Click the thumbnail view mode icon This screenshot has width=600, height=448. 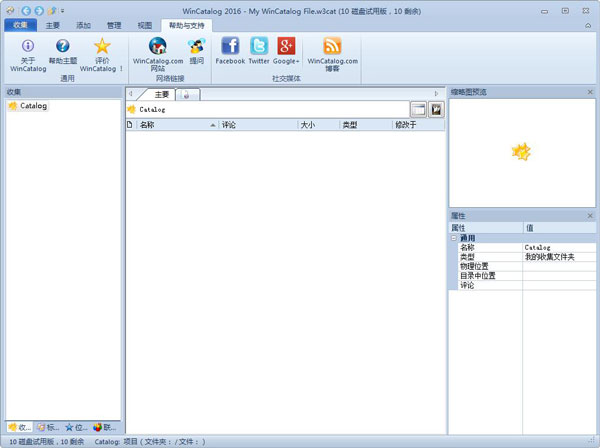click(x=436, y=109)
